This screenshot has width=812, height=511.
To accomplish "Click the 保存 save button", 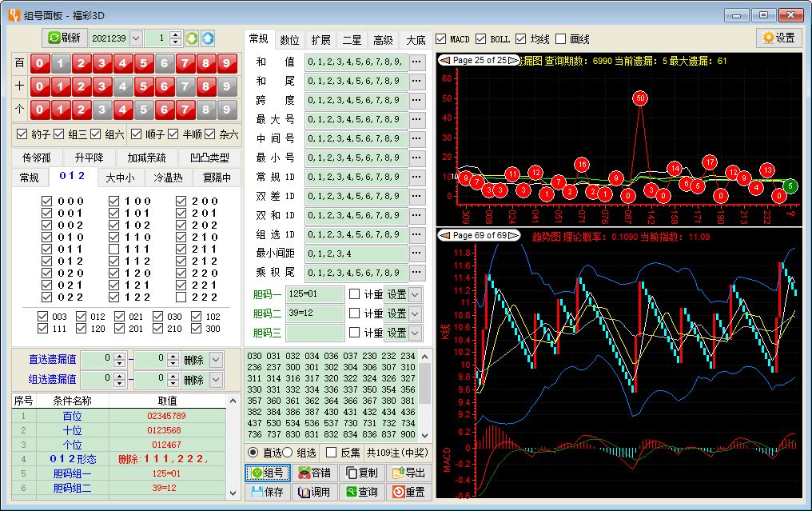I will (267, 492).
